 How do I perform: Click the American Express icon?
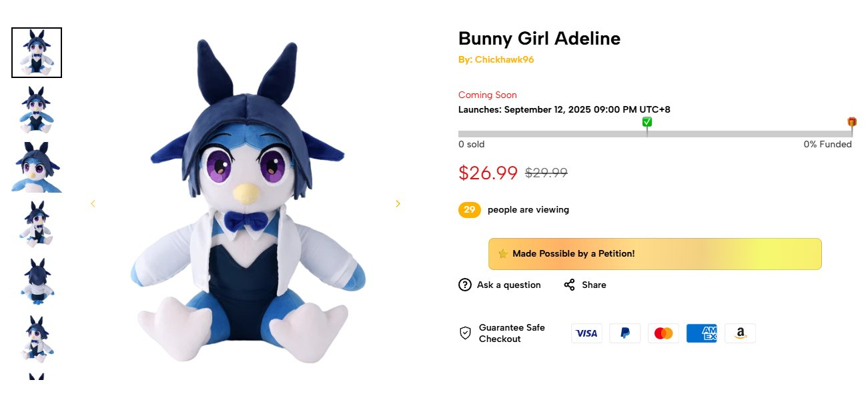701,333
